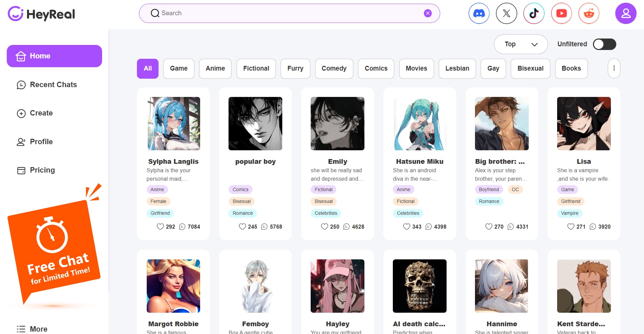Open the Create page in sidebar
The image size is (644, 334).
(x=35, y=113)
